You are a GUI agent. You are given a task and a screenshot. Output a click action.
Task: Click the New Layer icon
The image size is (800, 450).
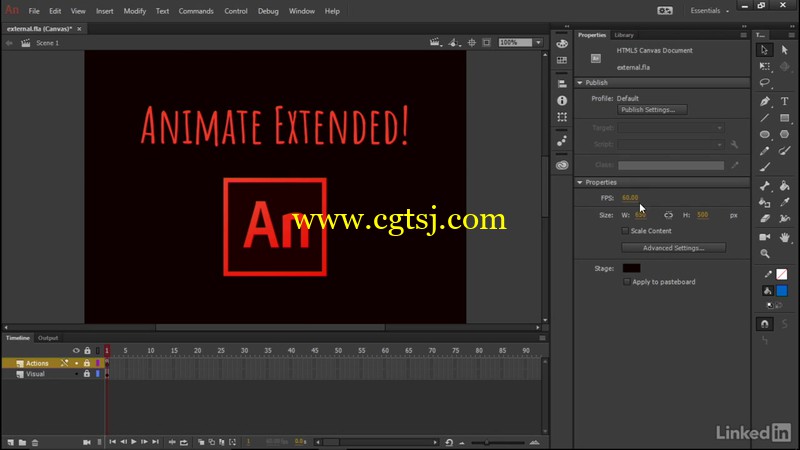[x=10, y=442]
